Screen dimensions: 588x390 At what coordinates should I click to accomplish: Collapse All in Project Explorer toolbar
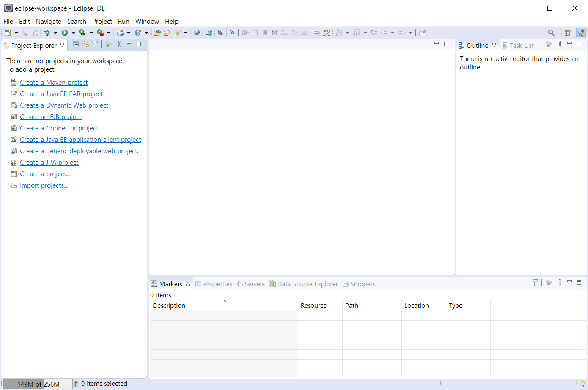76,44
